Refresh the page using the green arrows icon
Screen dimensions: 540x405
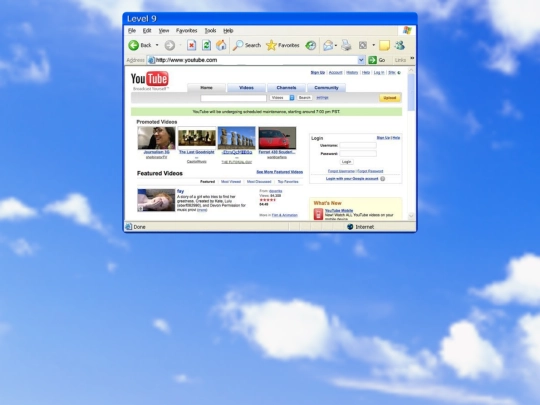[x=206, y=45]
